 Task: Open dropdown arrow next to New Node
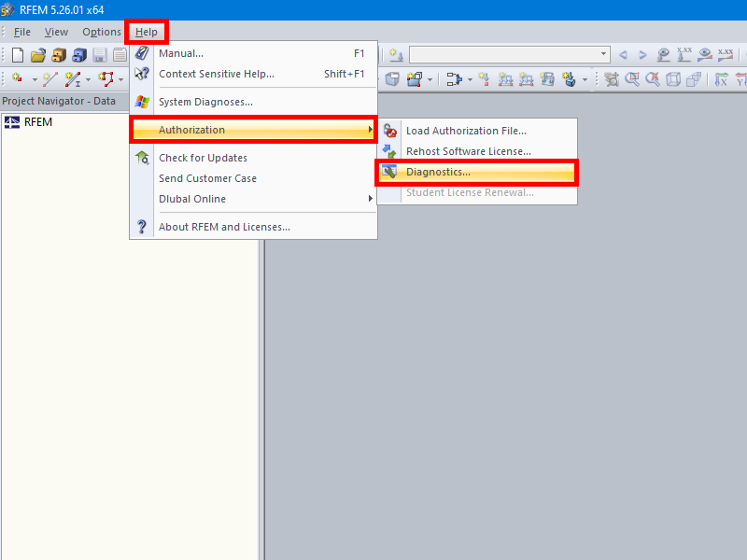tap(35, 79)
